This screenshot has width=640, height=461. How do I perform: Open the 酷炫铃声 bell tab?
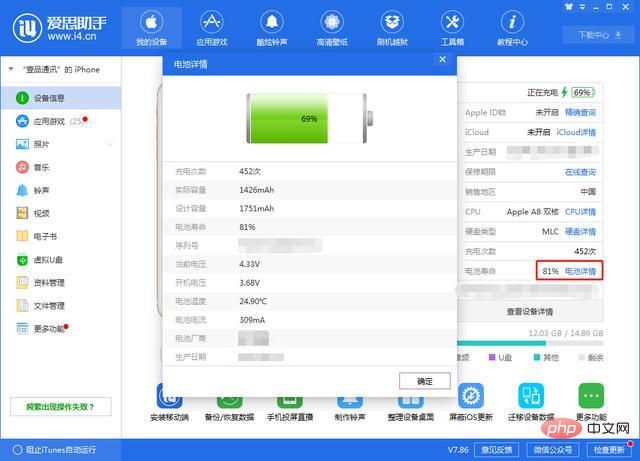click(272, 28)
